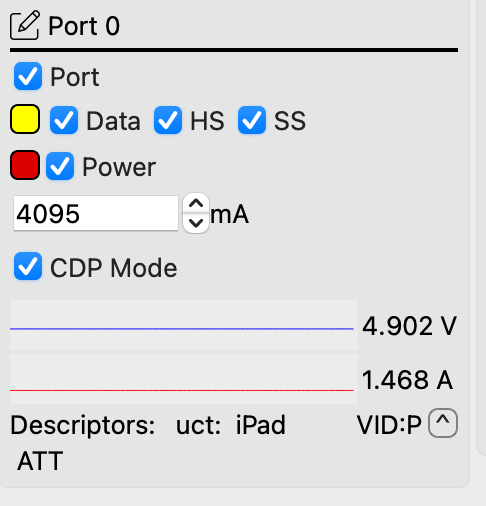Disable the HS high-speed checkbox

click(x=168, y=120)
